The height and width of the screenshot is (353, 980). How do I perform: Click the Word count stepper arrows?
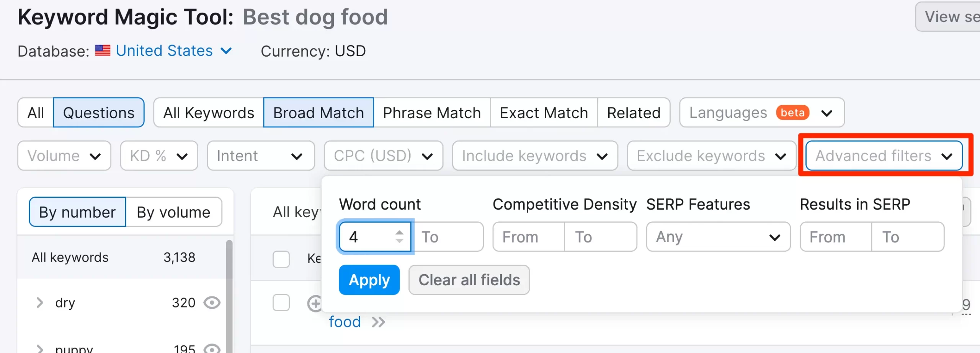pos(399,237)
